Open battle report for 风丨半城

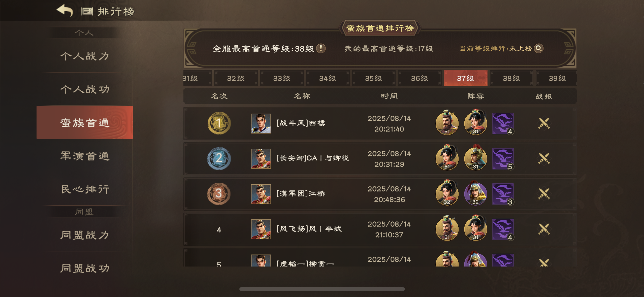coord(544,229)
